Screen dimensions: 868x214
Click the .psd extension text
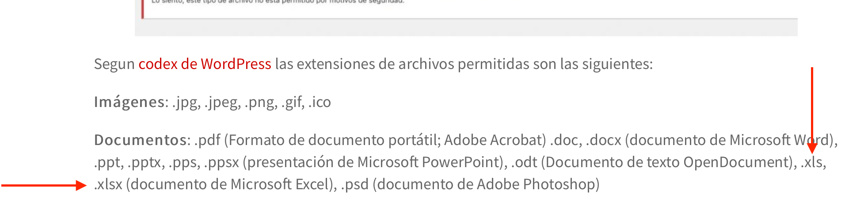354,184
